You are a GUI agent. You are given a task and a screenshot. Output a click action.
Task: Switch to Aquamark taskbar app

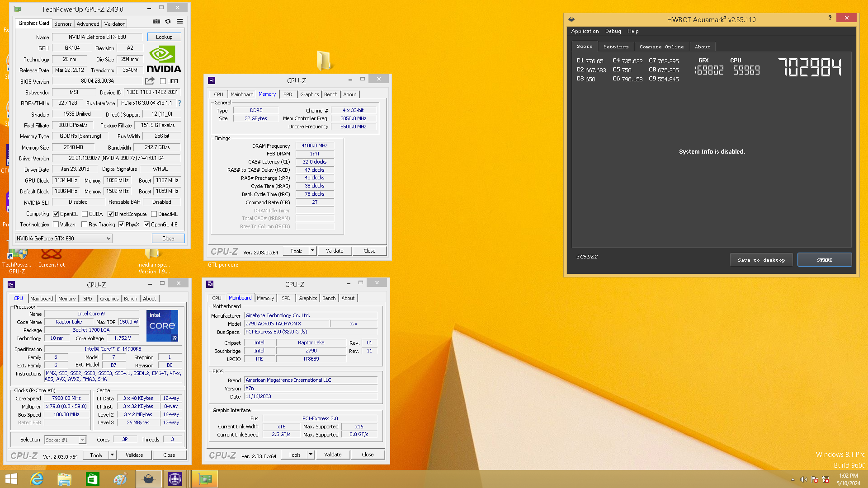point(149,479)
